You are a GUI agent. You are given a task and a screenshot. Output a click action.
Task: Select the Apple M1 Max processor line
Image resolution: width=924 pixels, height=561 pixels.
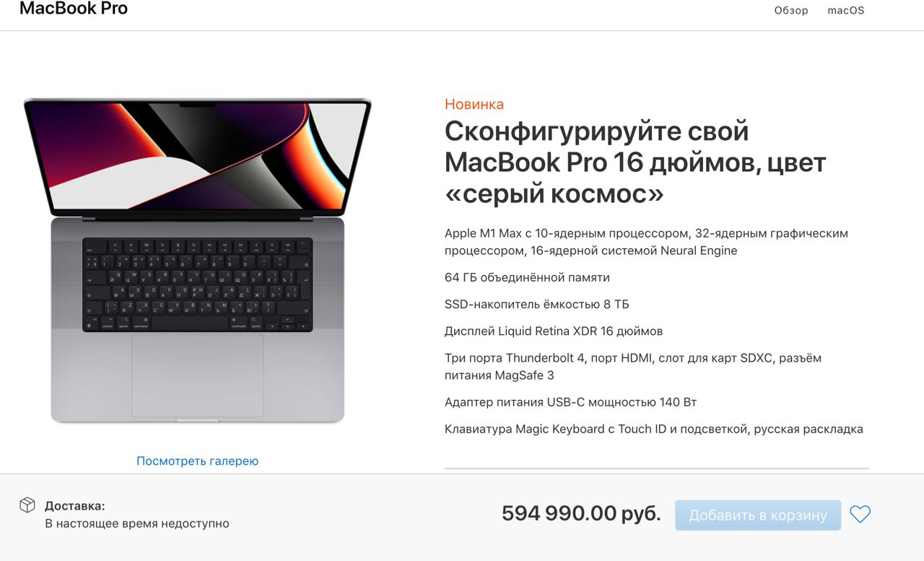tap(646, 242)
